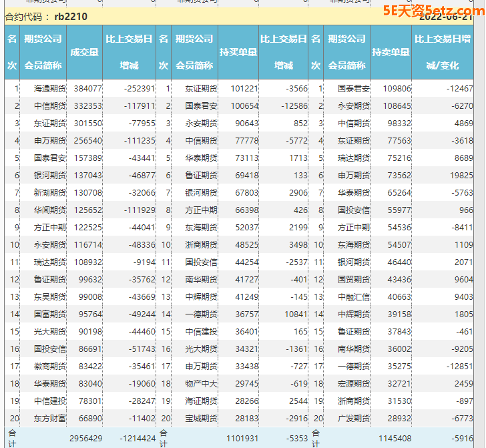Click volume change value -252391
This screenshot has width=486, height=448.
coord(140,89)
